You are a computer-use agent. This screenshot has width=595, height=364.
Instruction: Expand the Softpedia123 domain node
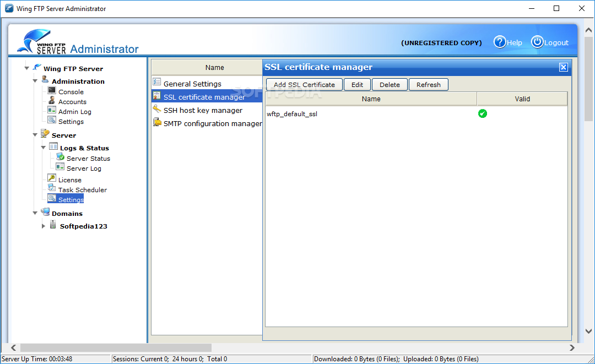(x=44, y=226)
